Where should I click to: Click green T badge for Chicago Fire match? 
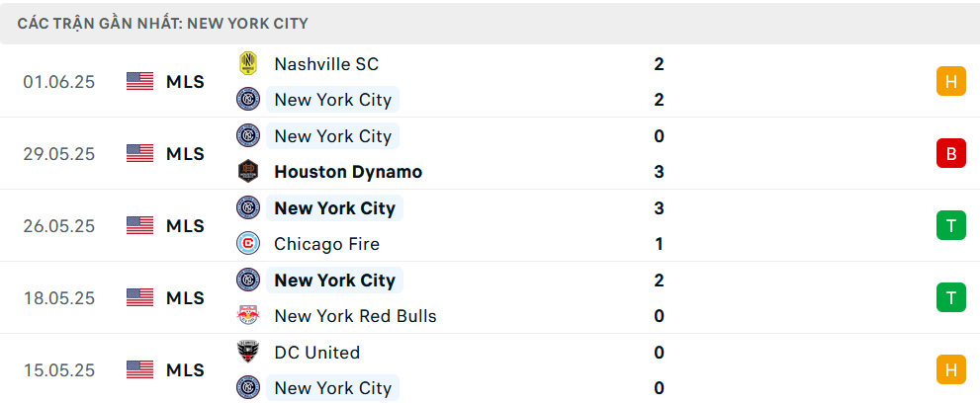pyautogui.click(x=950, y=225)
